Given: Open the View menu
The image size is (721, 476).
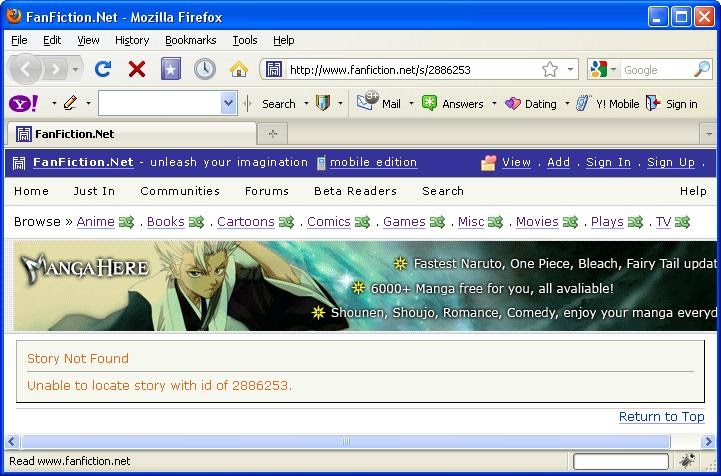Looking at the screenshot, I should tap(88, 40).
